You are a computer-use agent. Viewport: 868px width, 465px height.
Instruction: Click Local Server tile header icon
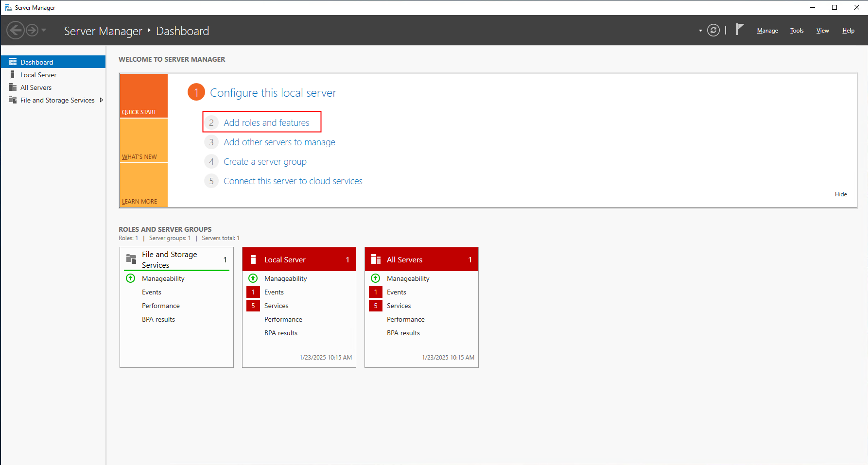(253, 259)
